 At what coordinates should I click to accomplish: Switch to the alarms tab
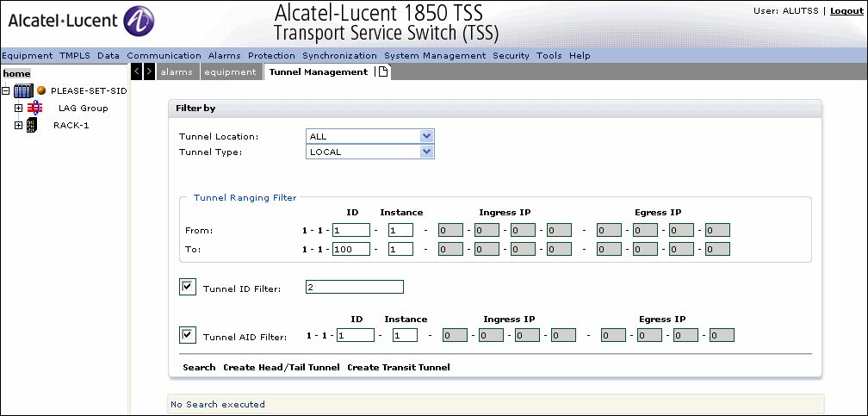click(x=177, y=72)
